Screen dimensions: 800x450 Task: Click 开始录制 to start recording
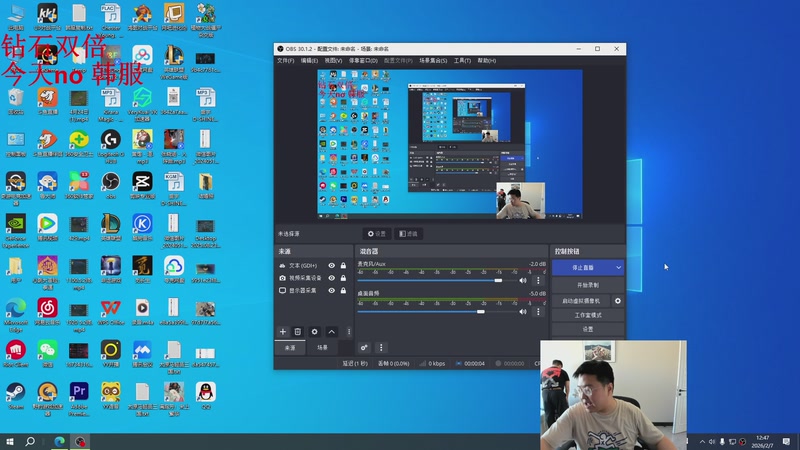[588, 285]
